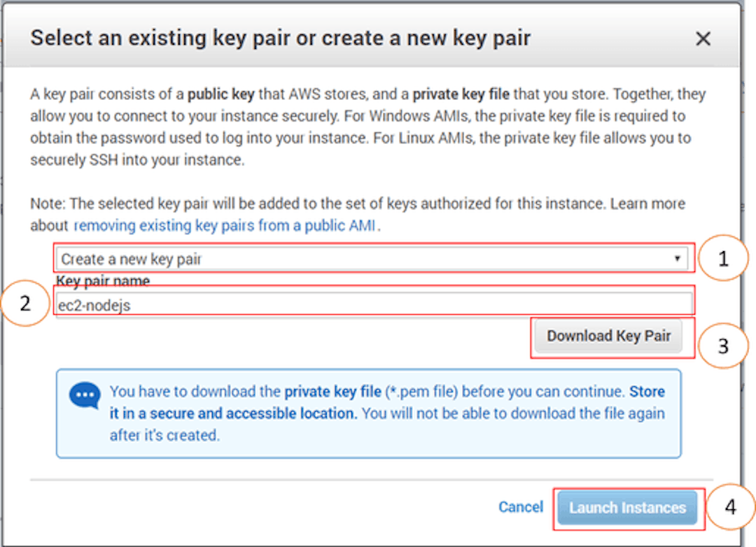Click the circled number 2 annotation
The image size is (756, 547).
[x=26, y=303]
